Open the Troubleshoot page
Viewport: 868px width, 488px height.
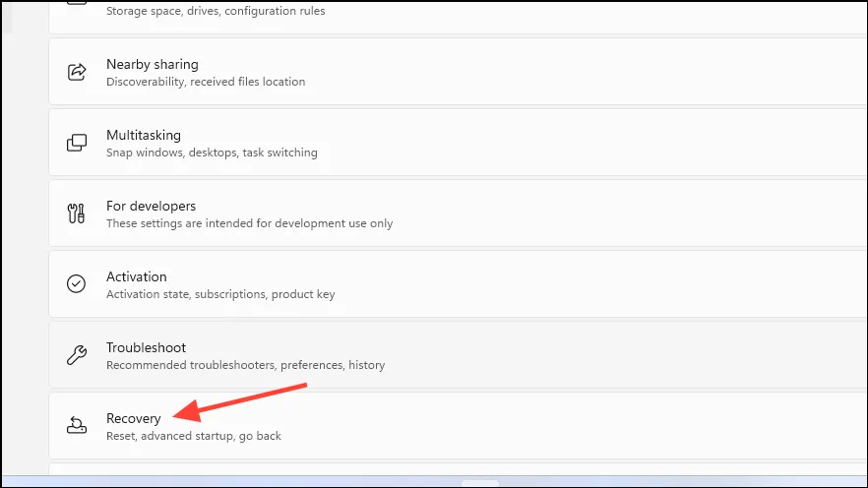(146, 348)
